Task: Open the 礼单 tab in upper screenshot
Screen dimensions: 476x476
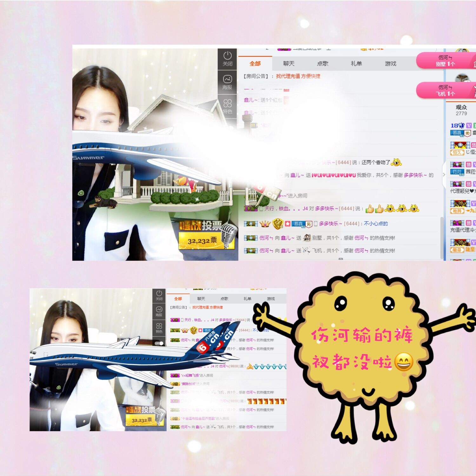Action: tap(357, 63)
